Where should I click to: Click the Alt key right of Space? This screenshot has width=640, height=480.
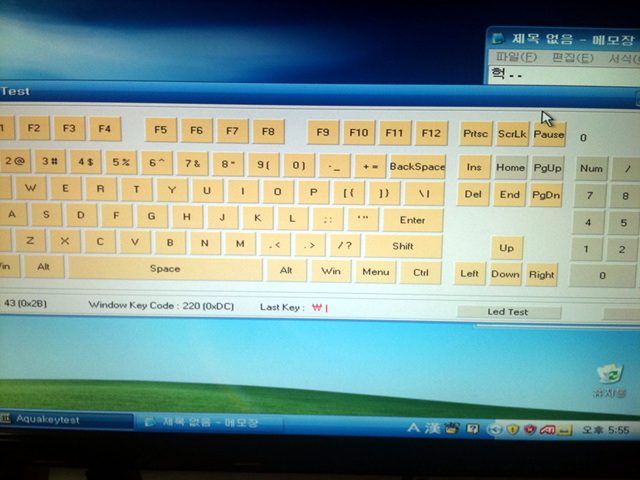tap(286, 270)
